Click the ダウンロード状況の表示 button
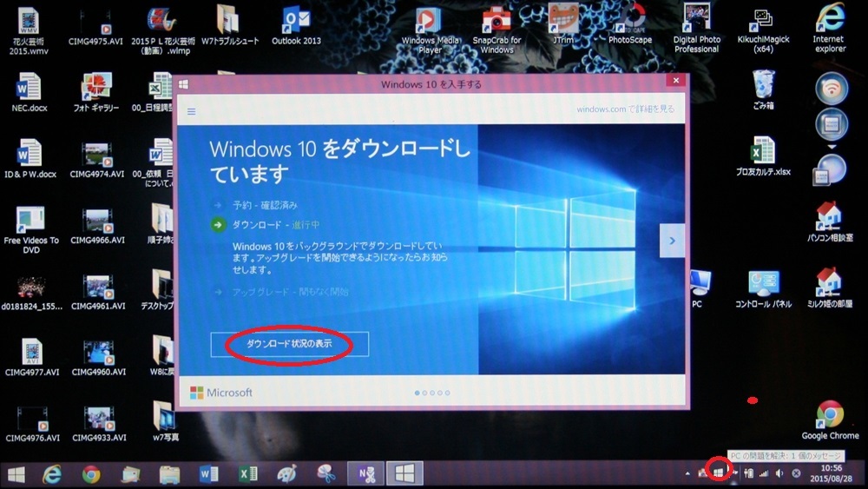Viewport: 868px width, 489px height. (290, 344)
